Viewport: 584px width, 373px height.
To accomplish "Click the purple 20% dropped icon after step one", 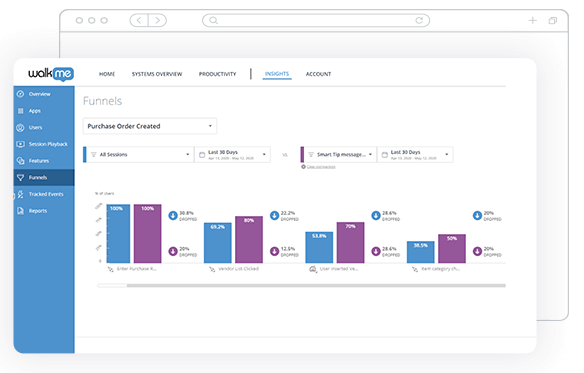I will [173, 251].
